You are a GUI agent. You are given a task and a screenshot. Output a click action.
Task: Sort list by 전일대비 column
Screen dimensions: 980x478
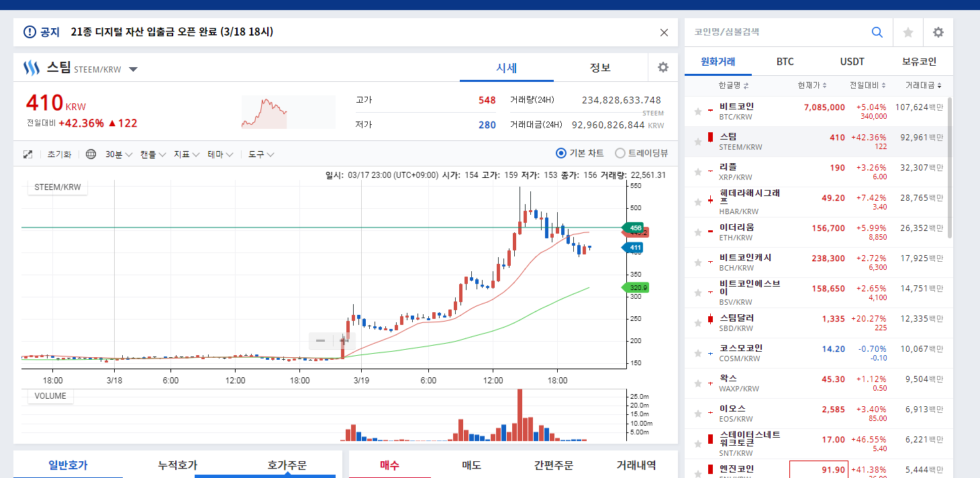868,85
